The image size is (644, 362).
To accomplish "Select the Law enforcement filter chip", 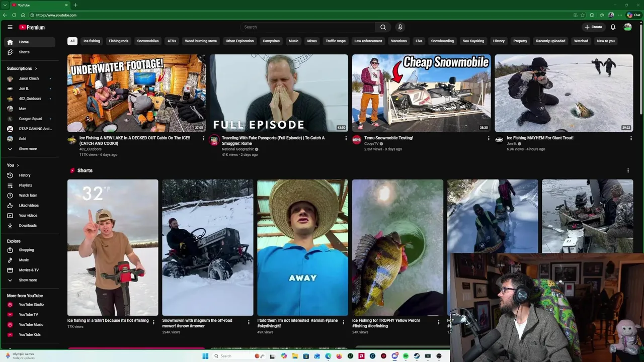I will [x=368, y=41].
